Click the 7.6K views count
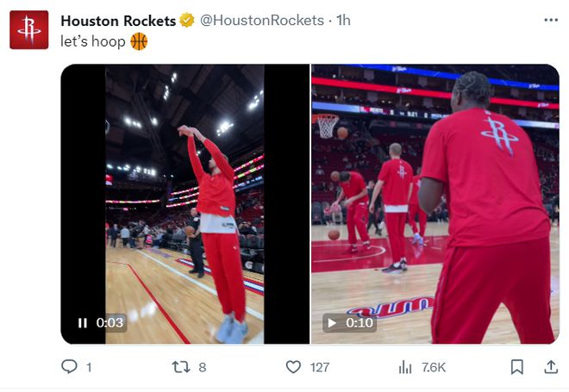This screenshot has width=569, height=392. [x=434, y=368]
